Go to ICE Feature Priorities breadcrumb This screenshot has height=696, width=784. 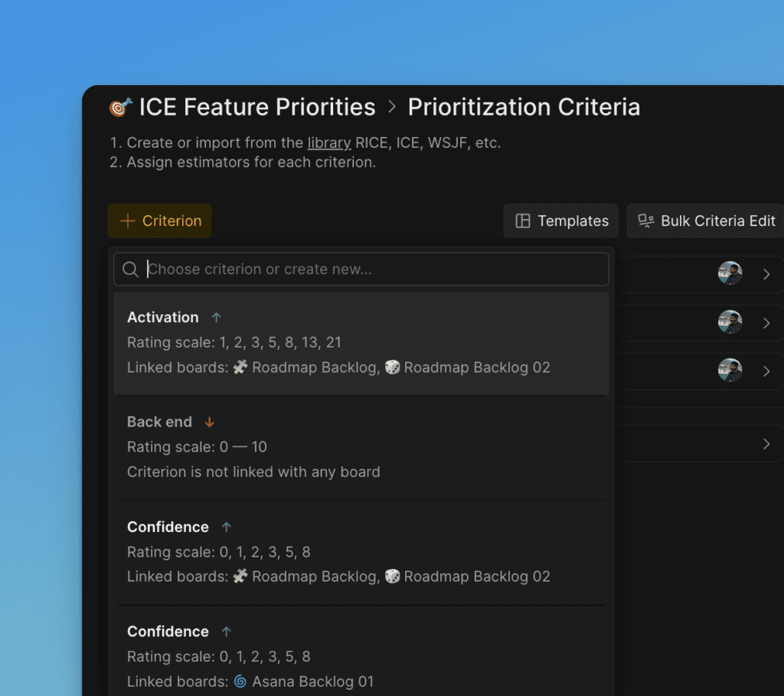257,107
